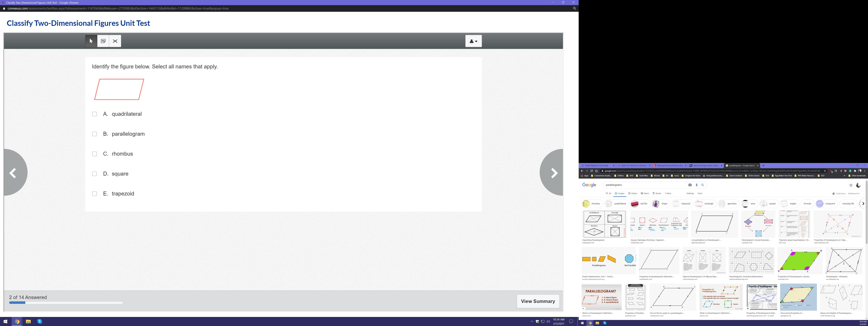
Task: Open the sticky note tool
Action: click(103, 41)
